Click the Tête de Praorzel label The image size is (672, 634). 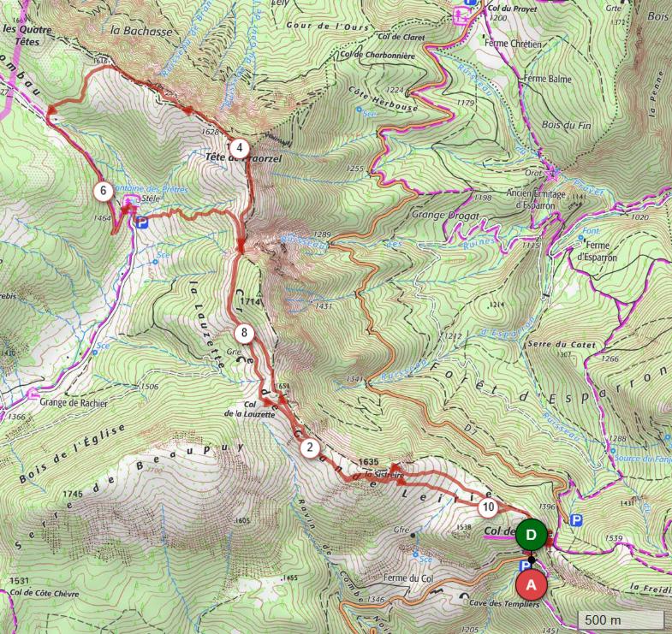(243, 158)
